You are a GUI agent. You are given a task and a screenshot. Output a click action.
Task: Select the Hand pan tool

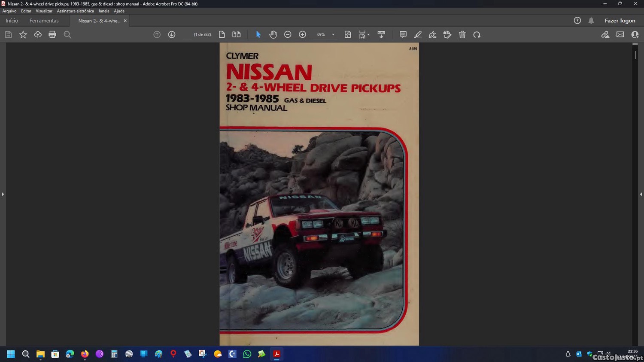tap(273, 34)
